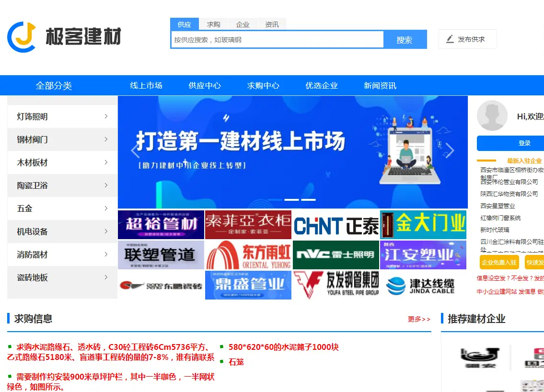Open NVC 雷士照明 brand logo

coord(336,255)
